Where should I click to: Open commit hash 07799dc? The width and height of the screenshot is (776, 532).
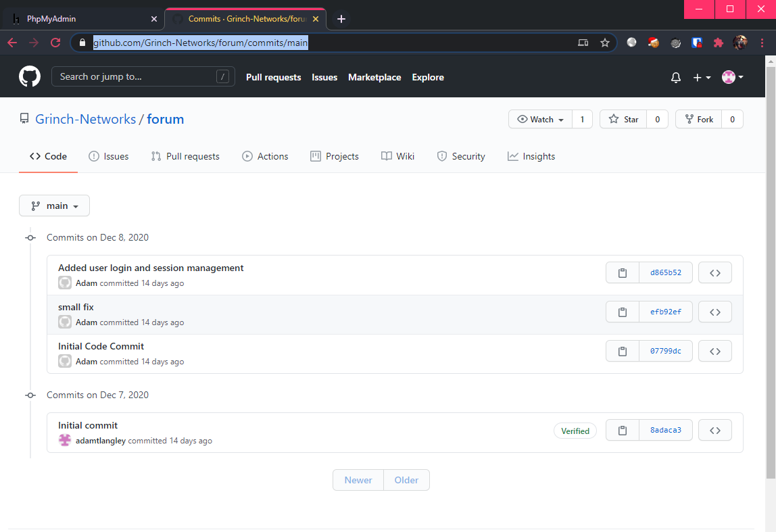coord(666,351)
